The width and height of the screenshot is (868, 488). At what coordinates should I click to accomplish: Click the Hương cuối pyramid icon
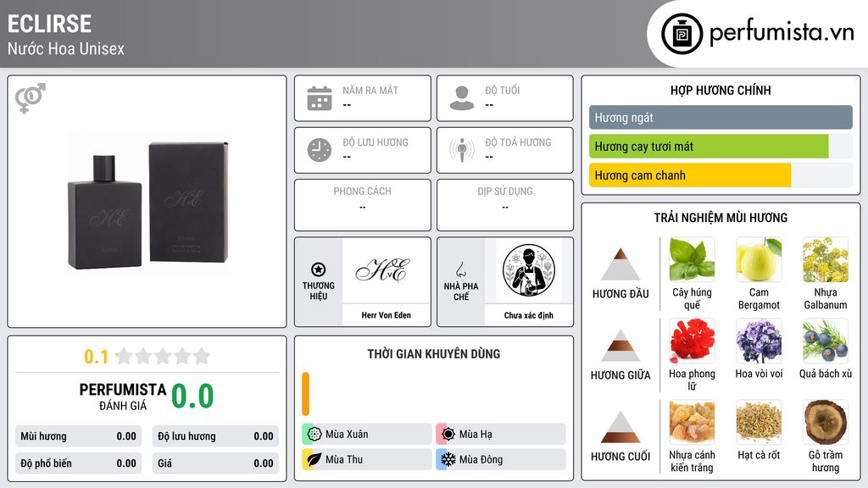[x=620, y=427]
